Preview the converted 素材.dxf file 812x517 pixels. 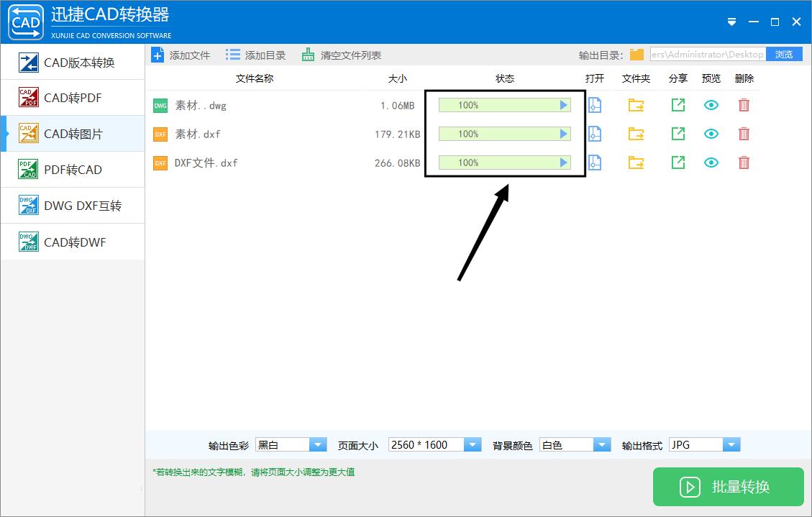click(x=711, y=134)
